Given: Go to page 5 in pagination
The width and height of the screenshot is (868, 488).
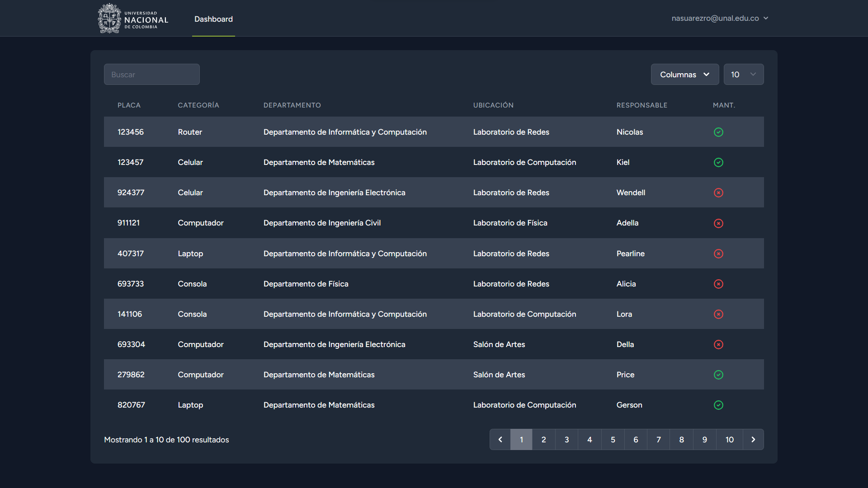Looking at the screenshot, I should (613, 439).
